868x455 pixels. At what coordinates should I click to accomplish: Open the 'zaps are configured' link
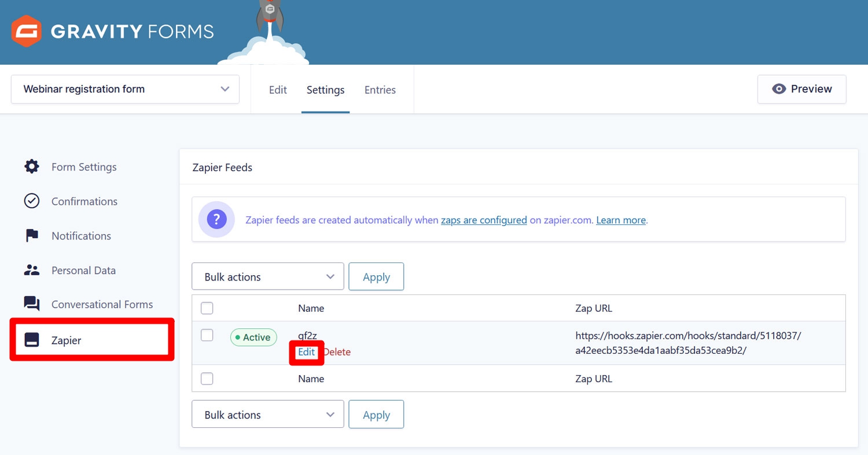tap(484, 220)
